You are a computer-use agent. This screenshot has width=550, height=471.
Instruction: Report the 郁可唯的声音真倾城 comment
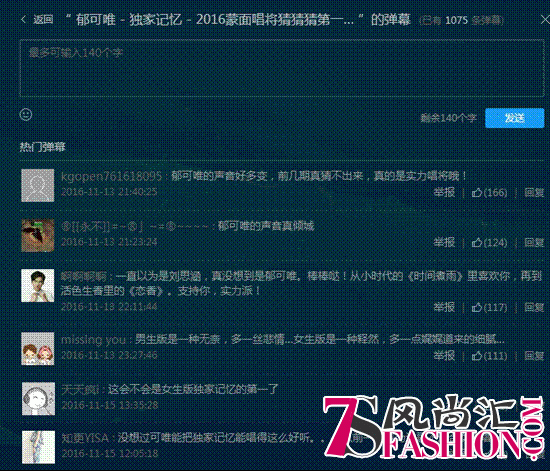(444, 242)
